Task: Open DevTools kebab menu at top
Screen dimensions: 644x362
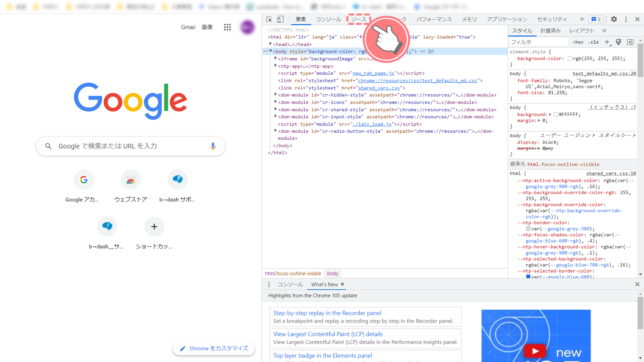Action: tap(626, 19)
